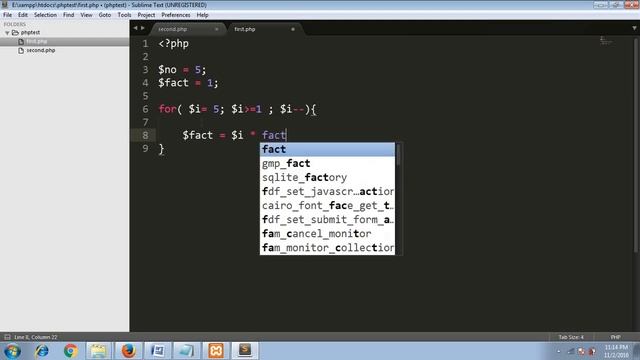
Task: Choose 'fdf_set_submit_form_a…' suggestion
Action: 327,220
